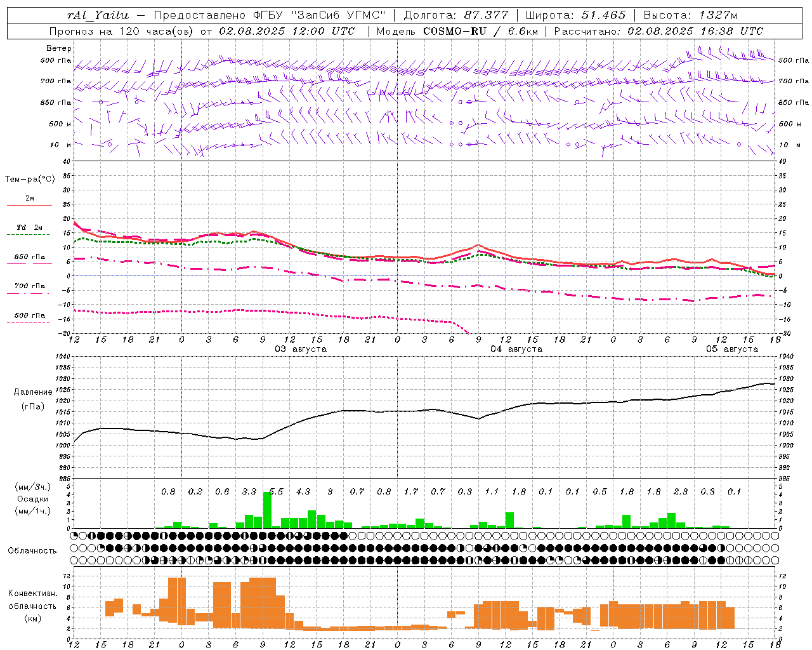Click the right 10 м wind level label
Image resolution: width=812 pixels, height=650 pixels.
click(789, 145)
